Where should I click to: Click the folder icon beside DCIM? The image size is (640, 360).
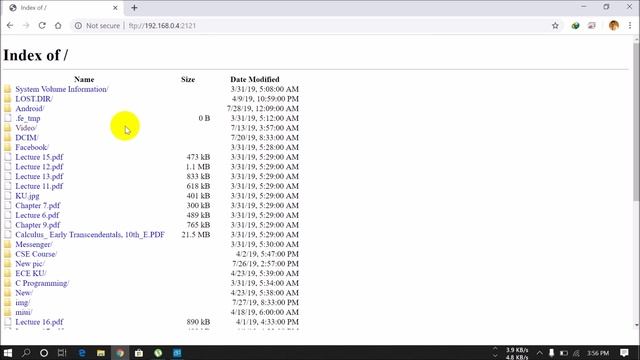pos(8,138)
